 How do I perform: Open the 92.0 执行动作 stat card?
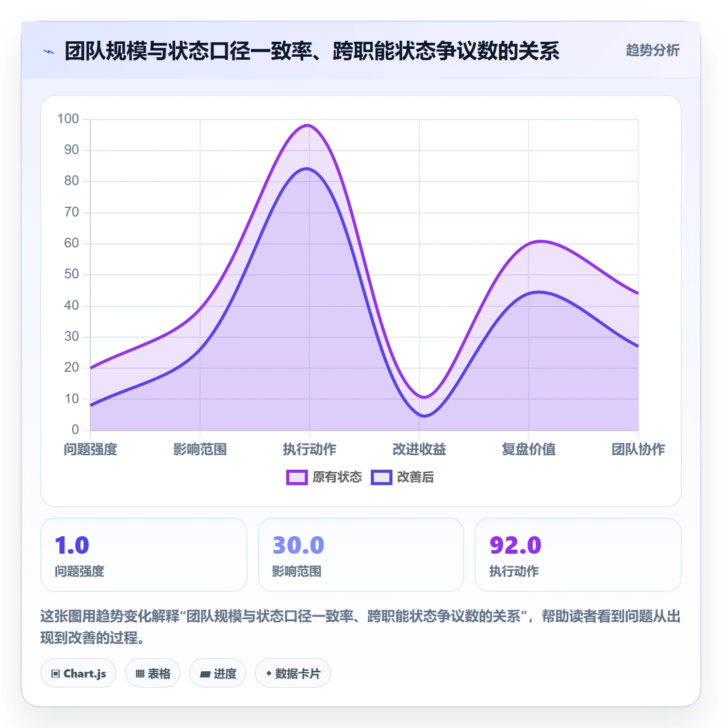578,555
